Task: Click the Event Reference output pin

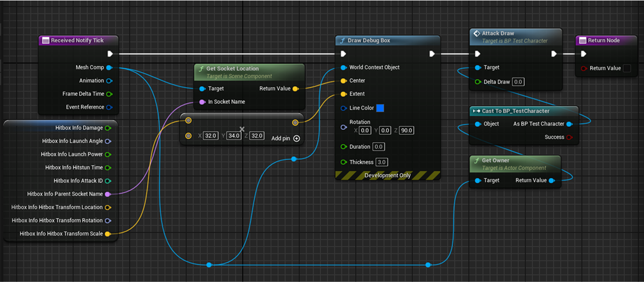Action: coord(109,107)
